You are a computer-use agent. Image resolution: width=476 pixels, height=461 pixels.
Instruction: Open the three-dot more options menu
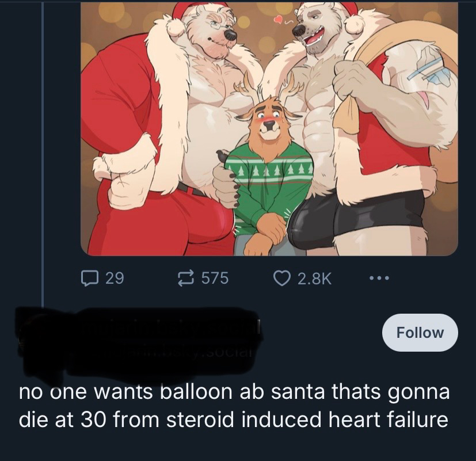pyautogui.click(x=379, y=279)
